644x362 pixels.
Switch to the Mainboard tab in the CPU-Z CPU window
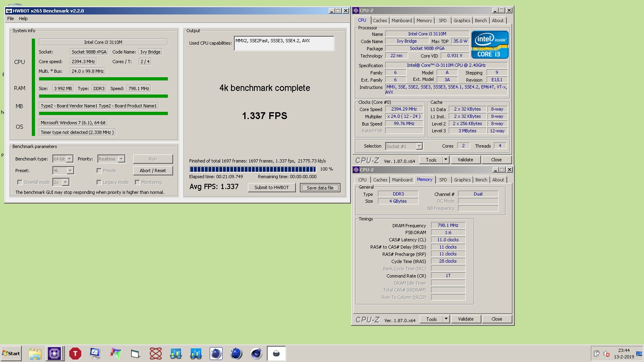click(402, 21)
